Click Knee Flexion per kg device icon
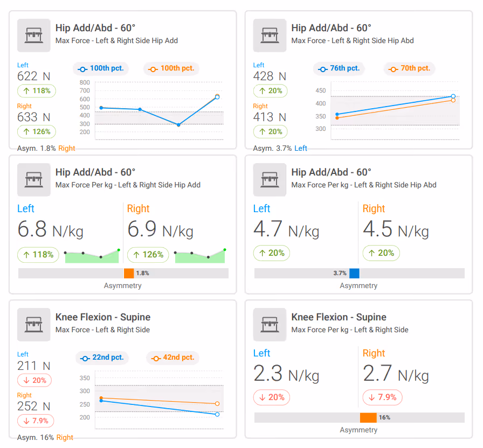This screenshot has height=448, width=483. click(270, 325)
